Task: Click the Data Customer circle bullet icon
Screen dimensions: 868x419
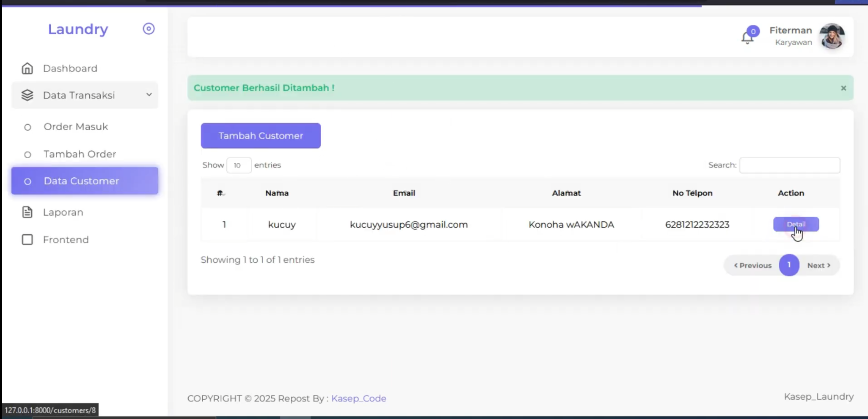Action: 28,182
